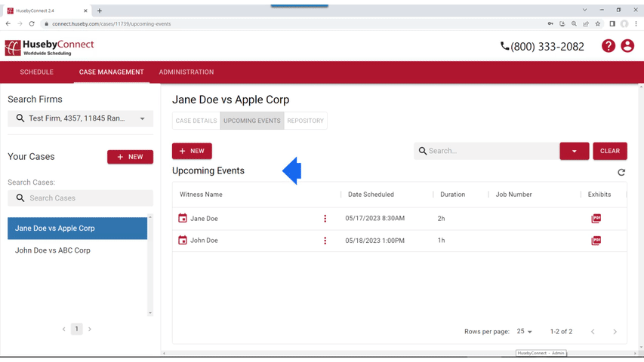Add new upcoming event with New button

coord(192,151)
